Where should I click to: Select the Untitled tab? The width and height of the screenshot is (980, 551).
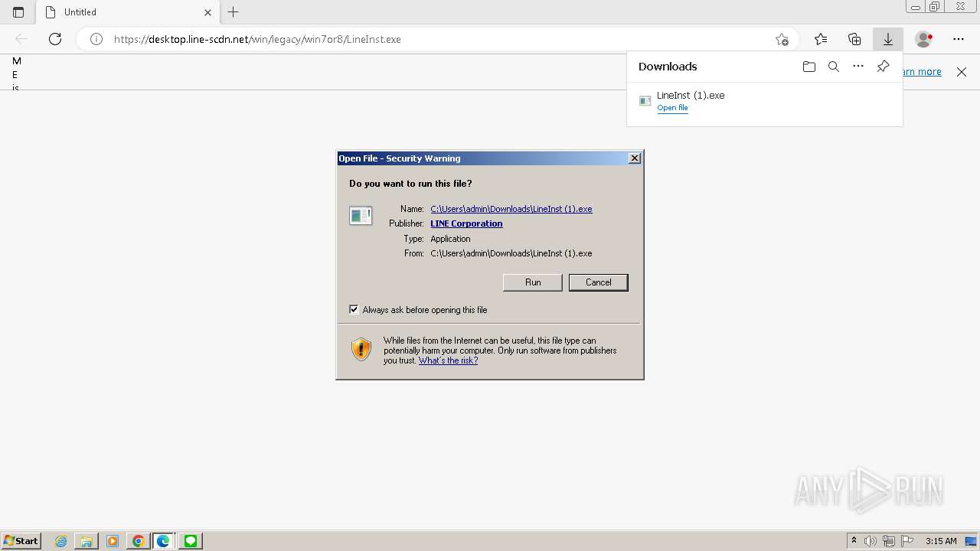click(x=128, y=12)
